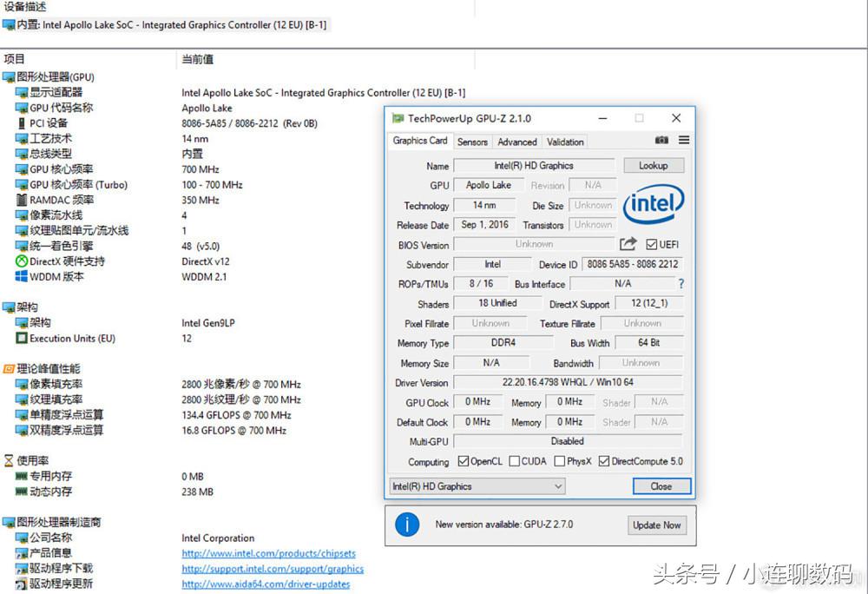
Task: Click the 内置 device description monitor icon
Action: [9, 25]
